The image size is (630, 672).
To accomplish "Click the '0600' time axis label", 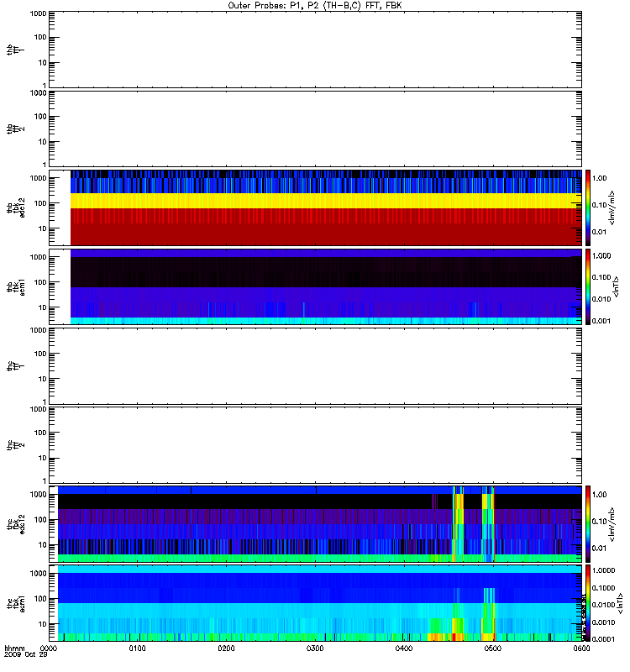I will 581,648.
